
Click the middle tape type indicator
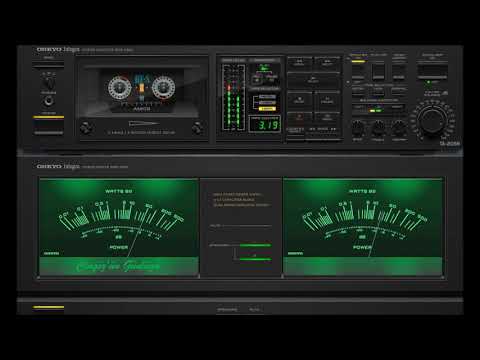pos(267,103)
